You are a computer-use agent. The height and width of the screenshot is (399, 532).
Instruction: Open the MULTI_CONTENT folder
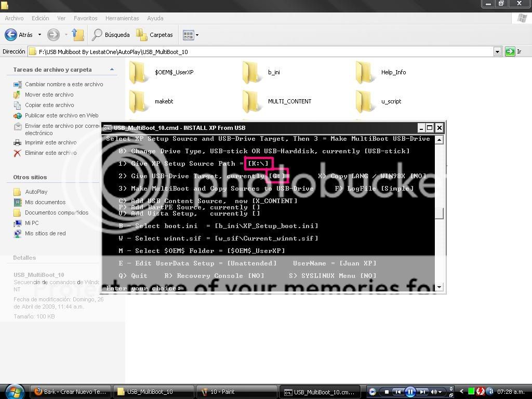pos(277,101)
